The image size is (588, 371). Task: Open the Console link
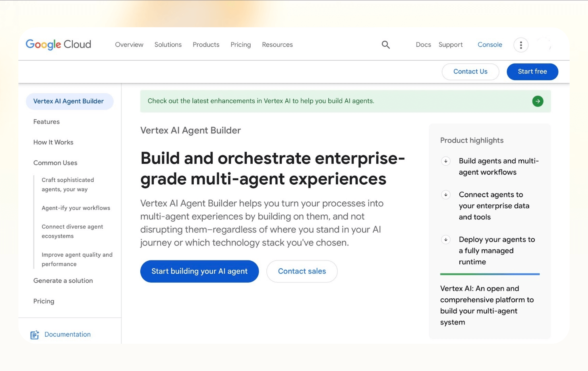pyautogui.click(x=490, y=45)
